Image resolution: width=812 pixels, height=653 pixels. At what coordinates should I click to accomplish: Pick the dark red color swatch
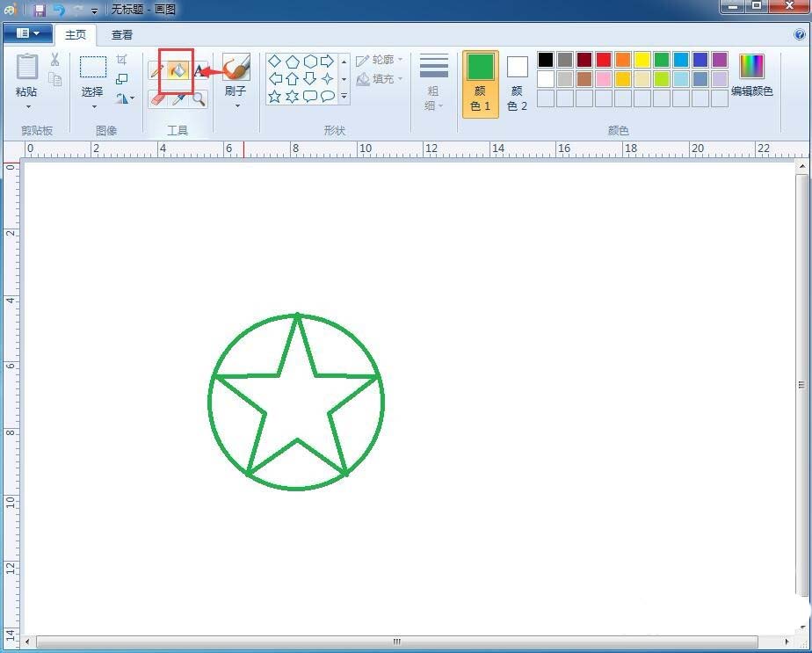[x=584, y=60]
